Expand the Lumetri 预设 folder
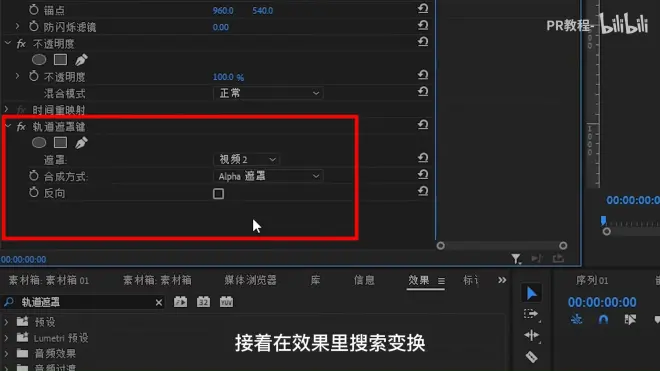660x371 pixels. tap(6, 338)
